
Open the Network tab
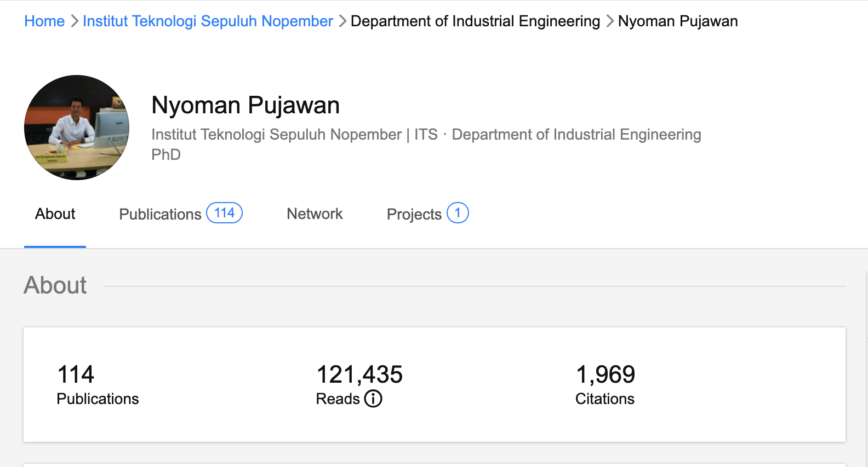315,214
